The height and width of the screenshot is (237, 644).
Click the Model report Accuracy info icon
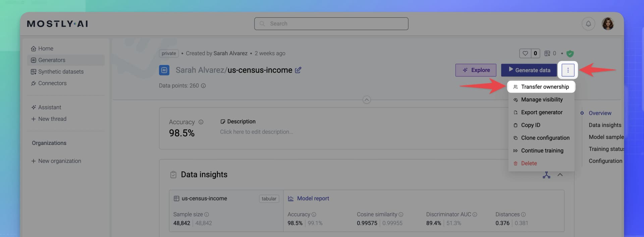point(314,215)
